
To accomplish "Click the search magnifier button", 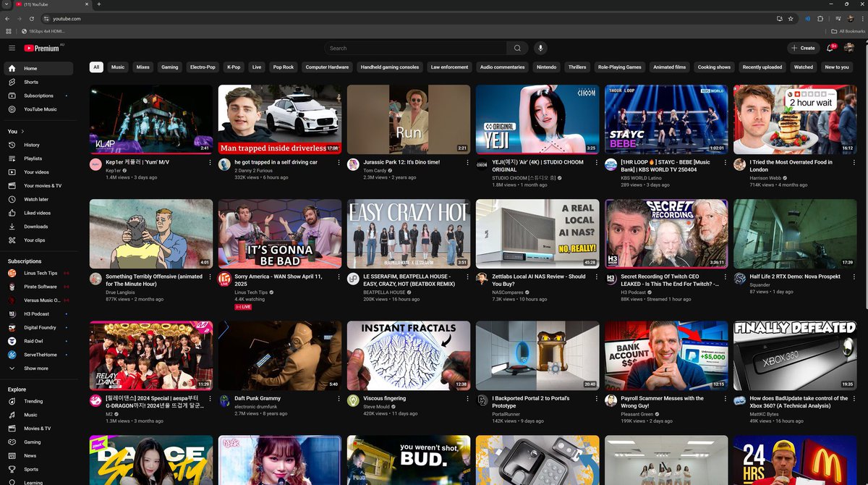I will pyautogui.click(x=516, y=48).
